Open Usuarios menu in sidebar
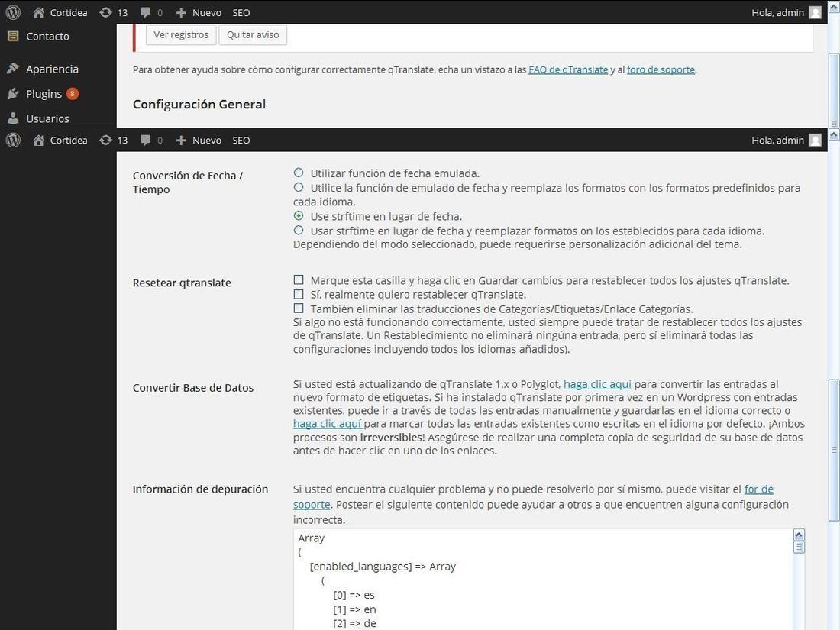The width and height of the screenshot is (840, 630). coord(47,118)
